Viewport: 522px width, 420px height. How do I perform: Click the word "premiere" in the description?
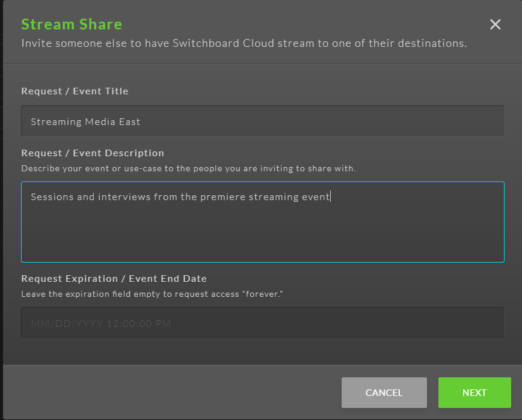(x=223, y=197)
